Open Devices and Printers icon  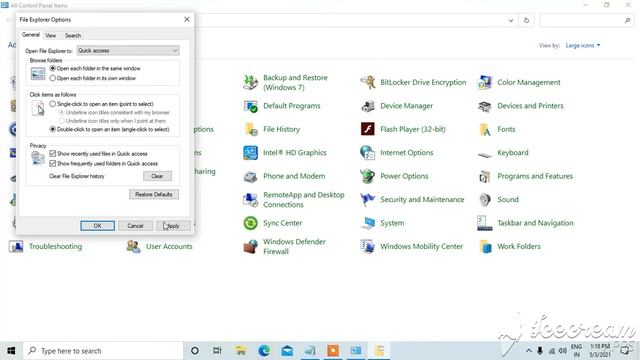tap(484, 106)
